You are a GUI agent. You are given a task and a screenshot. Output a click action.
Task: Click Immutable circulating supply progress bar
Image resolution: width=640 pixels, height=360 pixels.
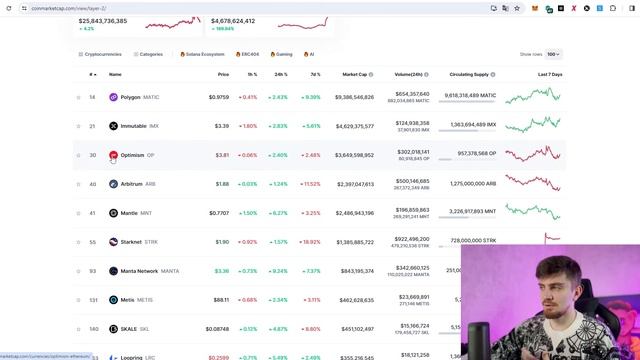click(467, 131)
